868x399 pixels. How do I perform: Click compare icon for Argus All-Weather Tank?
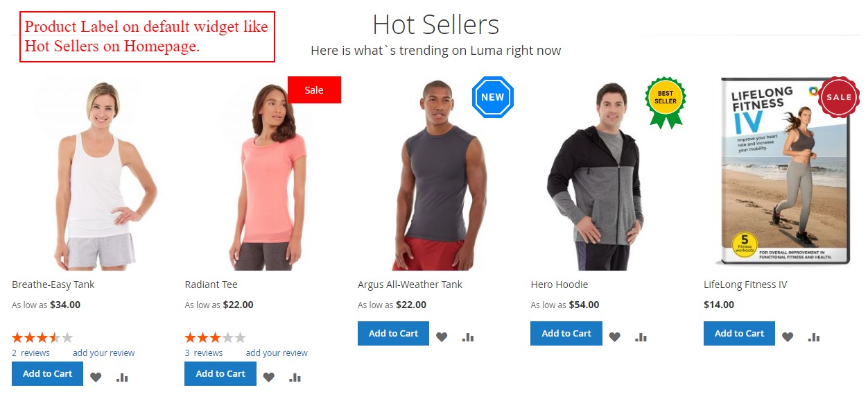468,337
